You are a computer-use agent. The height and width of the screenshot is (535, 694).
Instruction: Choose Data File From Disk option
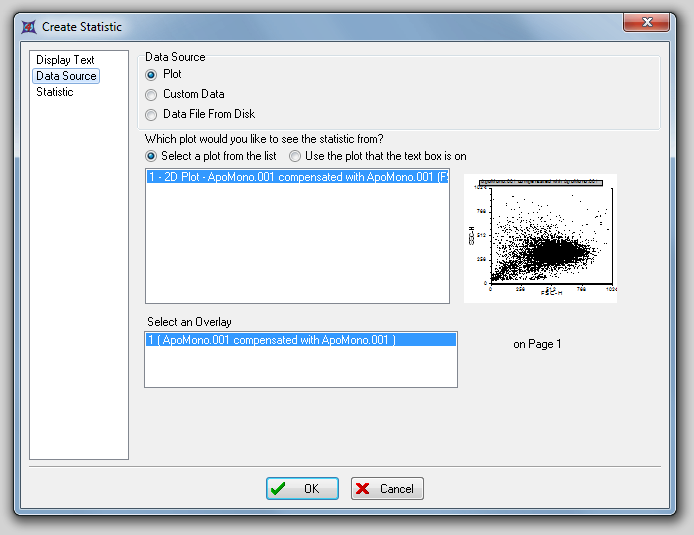(151, 115)
